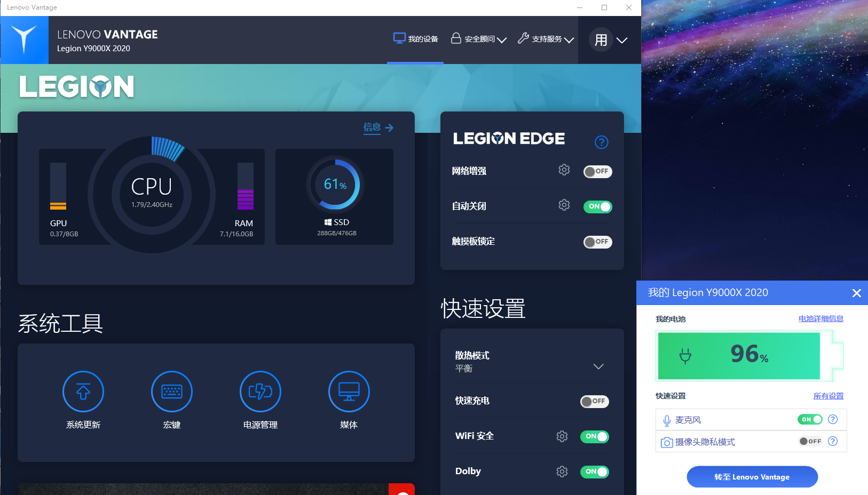Disable WiFi 安全 switch
This screenshot has height=495, width=868.
click(x=595, y=436)
